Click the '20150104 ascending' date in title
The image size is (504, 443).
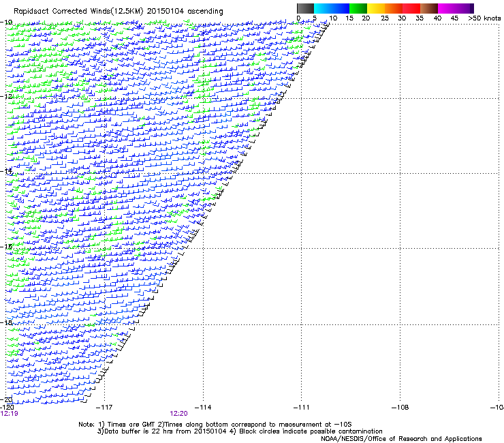185,11
